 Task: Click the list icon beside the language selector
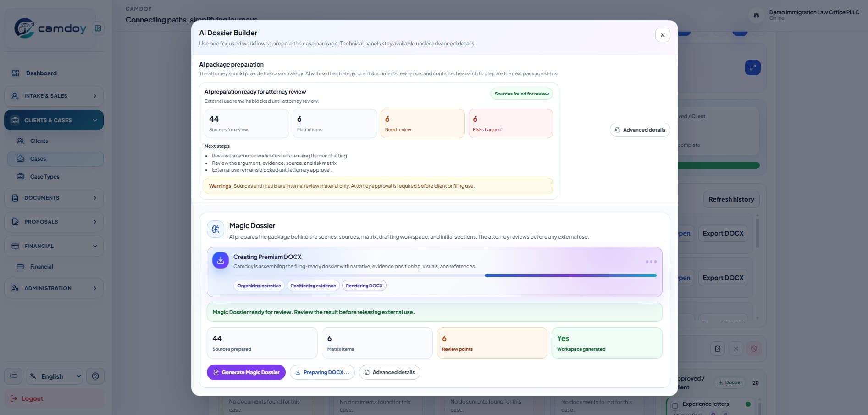(x=13, y=376)
